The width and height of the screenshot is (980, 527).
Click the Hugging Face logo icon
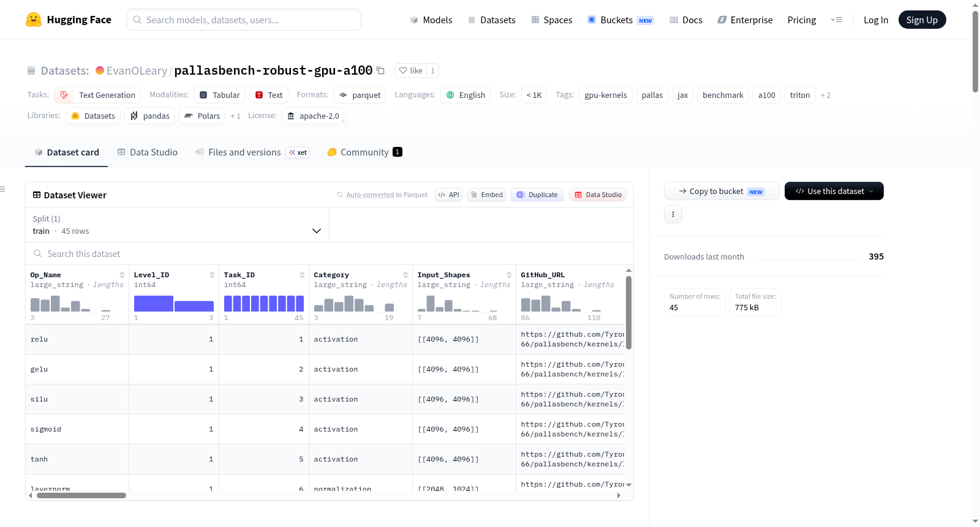[34, 20]
